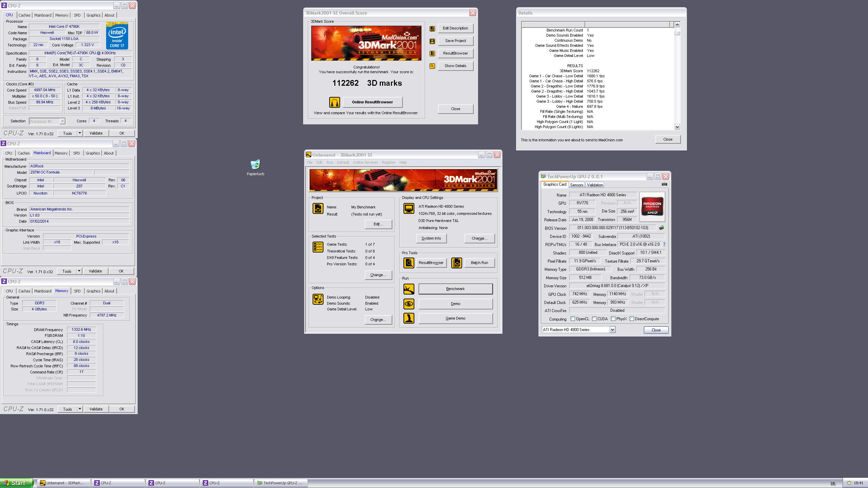Click the Game Demo button
Screen dimensions: 868x488
[x=455, y=319]
